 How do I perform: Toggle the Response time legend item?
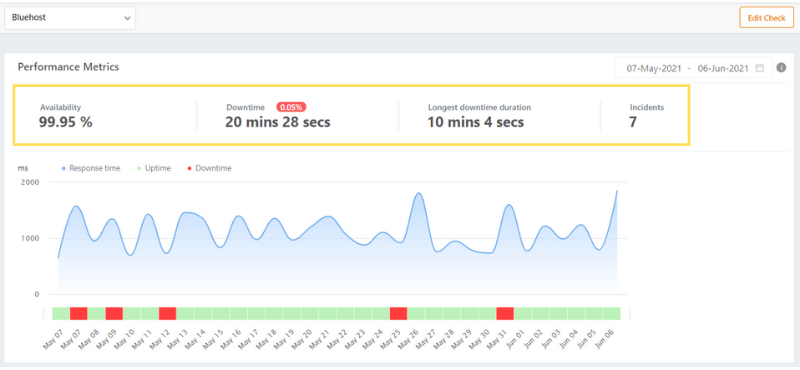click(x=91, y=168)
